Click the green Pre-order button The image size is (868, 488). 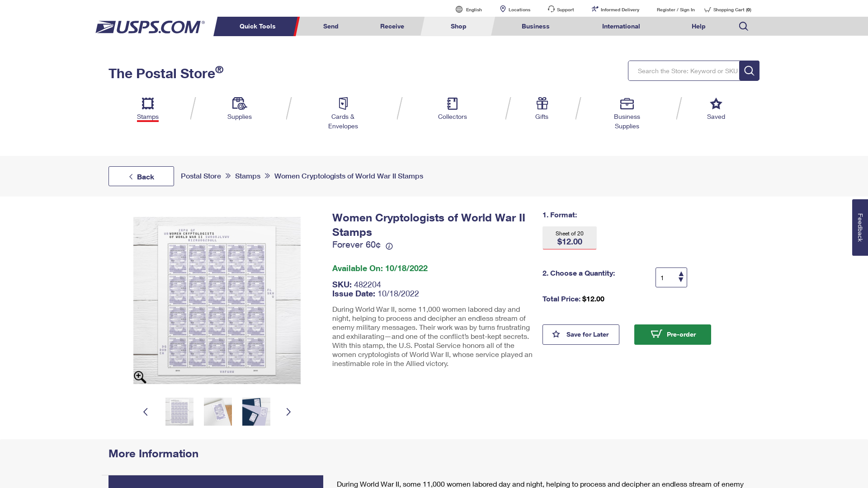672,334
